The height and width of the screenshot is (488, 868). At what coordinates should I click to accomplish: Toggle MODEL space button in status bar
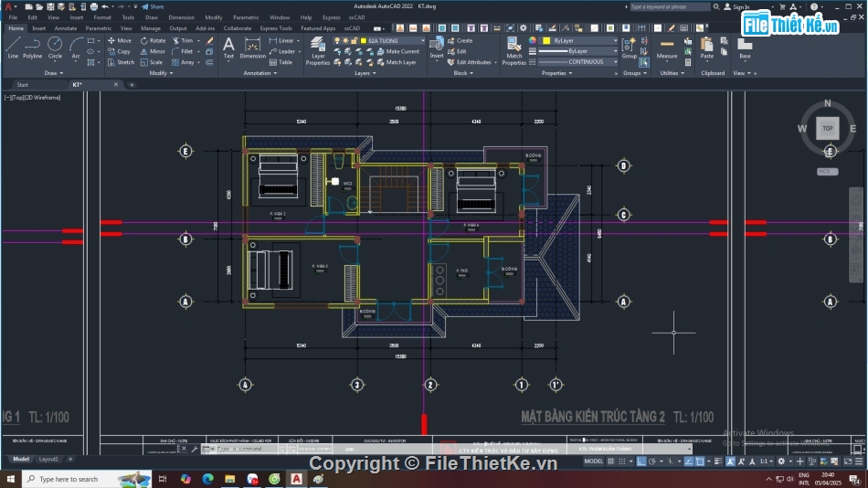593,461
